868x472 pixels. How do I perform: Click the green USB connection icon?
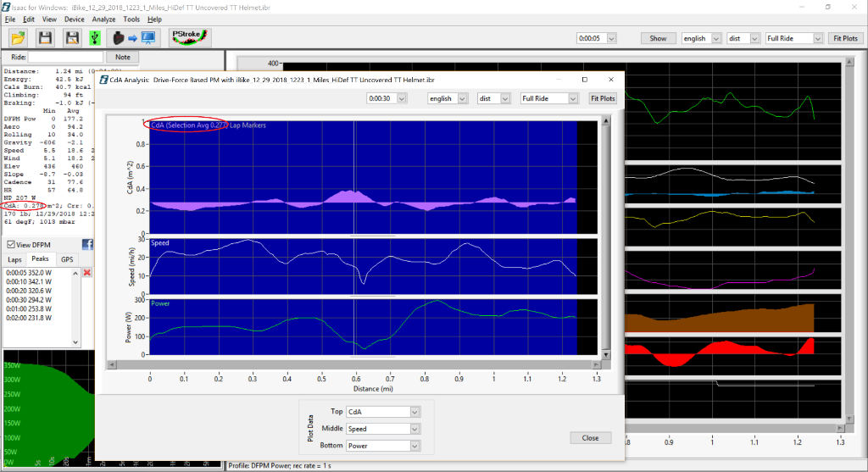[96, 38]
